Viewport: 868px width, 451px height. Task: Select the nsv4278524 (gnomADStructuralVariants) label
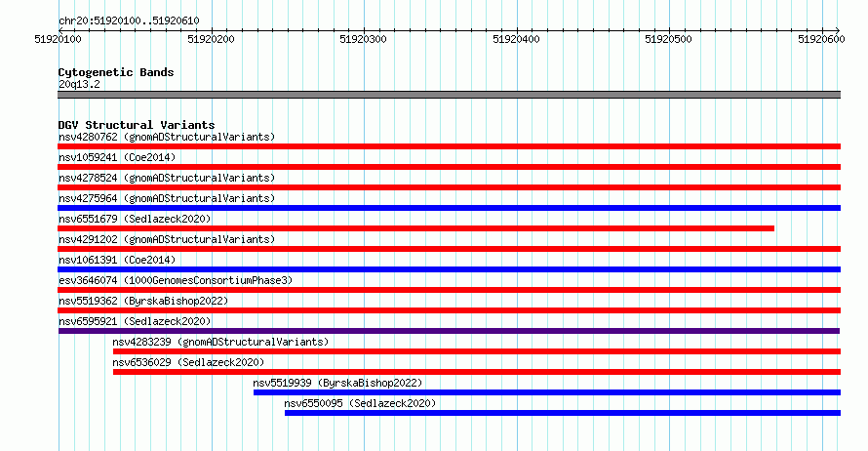[x=167, y=178]
